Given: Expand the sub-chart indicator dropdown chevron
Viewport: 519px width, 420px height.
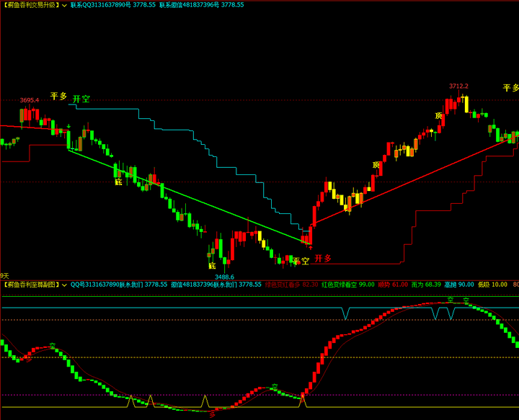Looking at the screenshot, I should pyautogui.click(x=64, y=285).
